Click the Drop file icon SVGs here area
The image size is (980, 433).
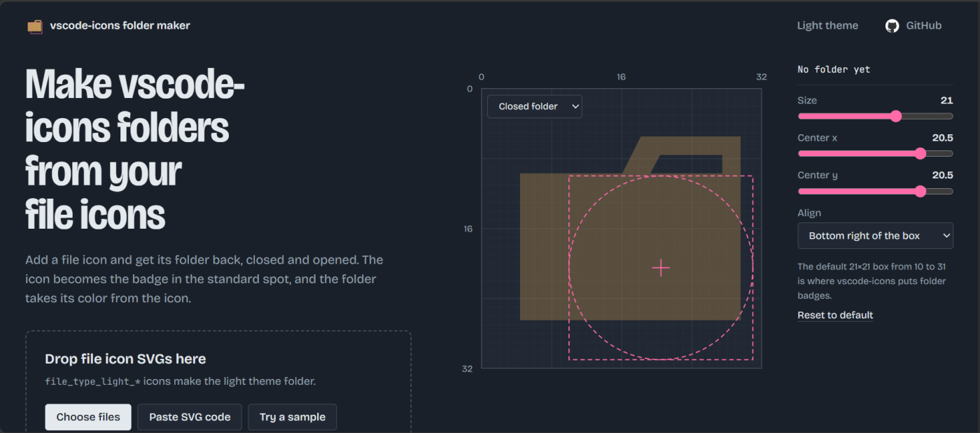[218, 382]
